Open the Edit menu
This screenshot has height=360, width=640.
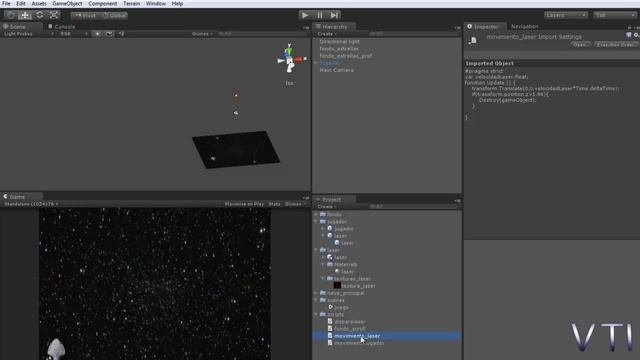point(21,4)
